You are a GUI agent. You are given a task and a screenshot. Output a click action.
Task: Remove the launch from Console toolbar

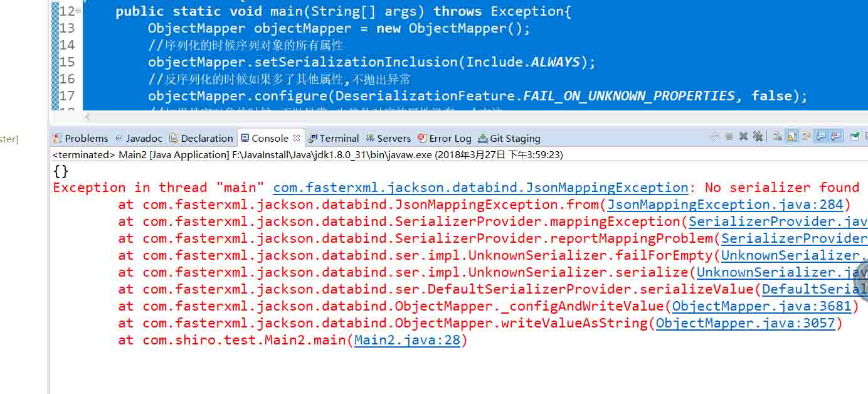pos(743,136)
